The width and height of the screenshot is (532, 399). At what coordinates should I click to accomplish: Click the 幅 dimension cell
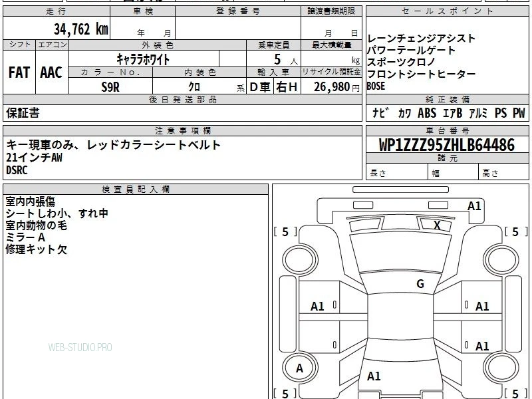coord(454,173)
